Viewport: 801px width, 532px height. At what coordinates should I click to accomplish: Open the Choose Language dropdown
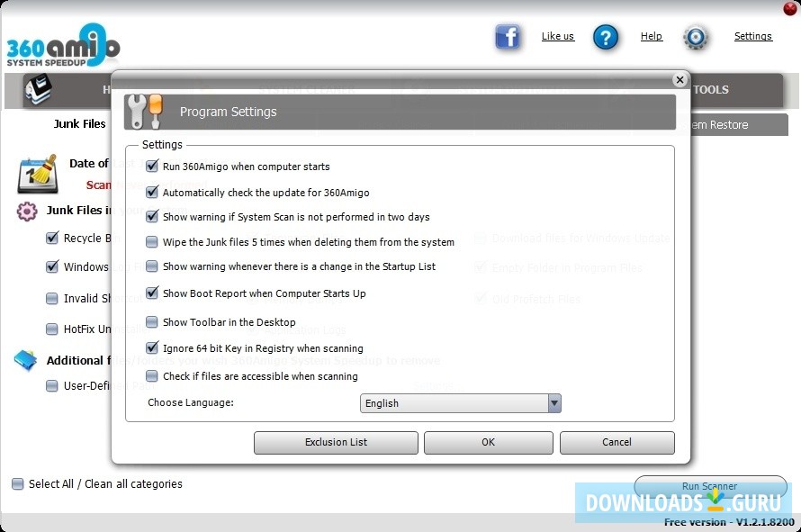[x=554, y=403]
